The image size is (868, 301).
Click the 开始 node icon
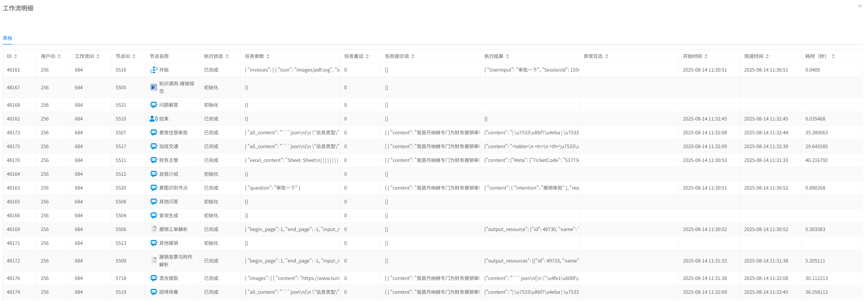(154, 70)
